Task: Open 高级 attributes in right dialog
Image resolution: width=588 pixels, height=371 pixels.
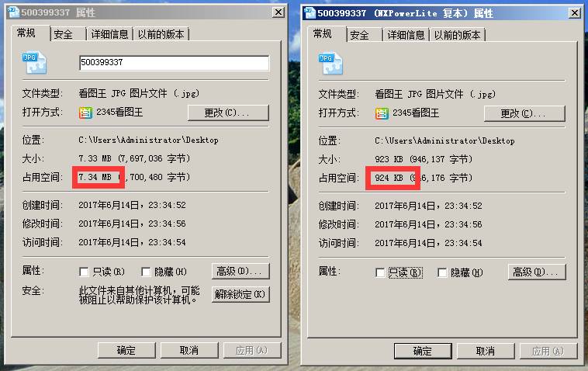Action: [x=537, y=272]
